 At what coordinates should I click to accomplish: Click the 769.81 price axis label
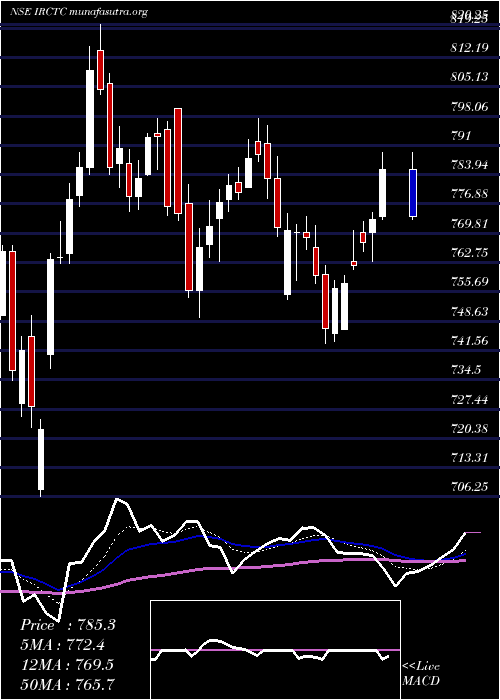tap(470, 224)
